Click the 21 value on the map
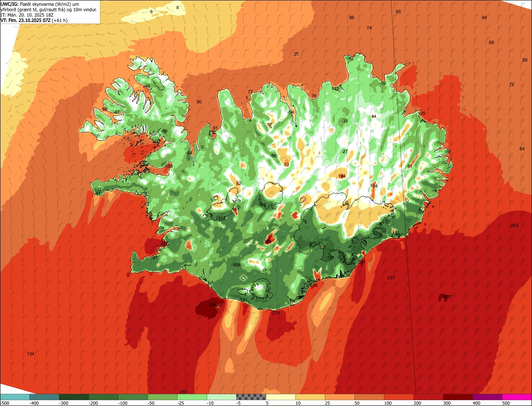The image size is (532, 406). point(296,54)
